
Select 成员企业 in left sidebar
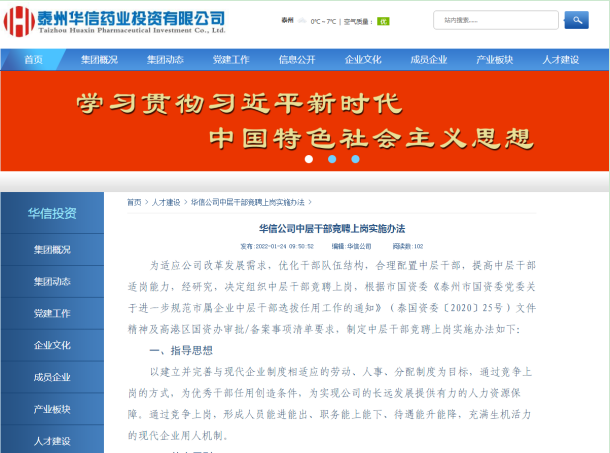click(x=52, y=377)
